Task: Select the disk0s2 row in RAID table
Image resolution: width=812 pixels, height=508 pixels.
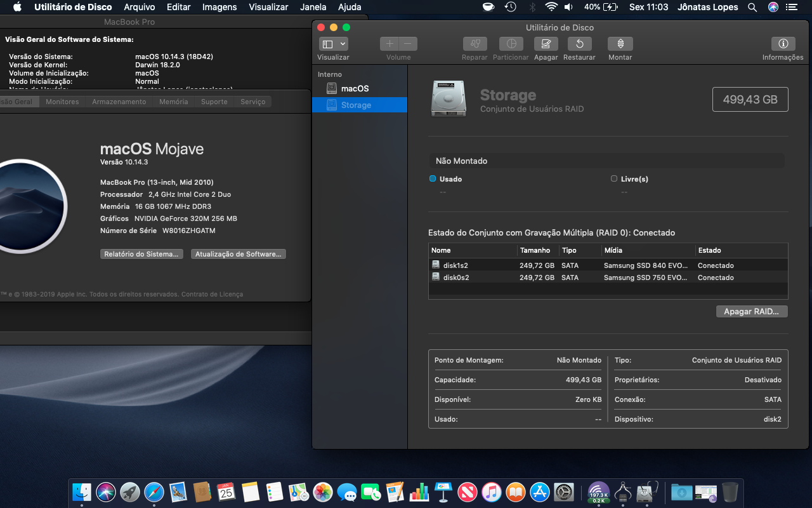Action: coord(608,277)
